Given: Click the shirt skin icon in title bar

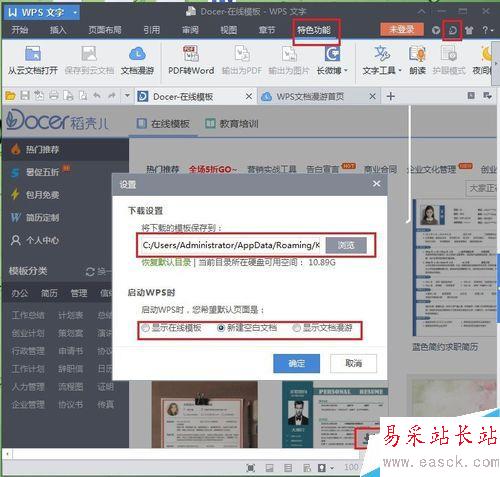Looking at the screenshot, I should point(469,30).
